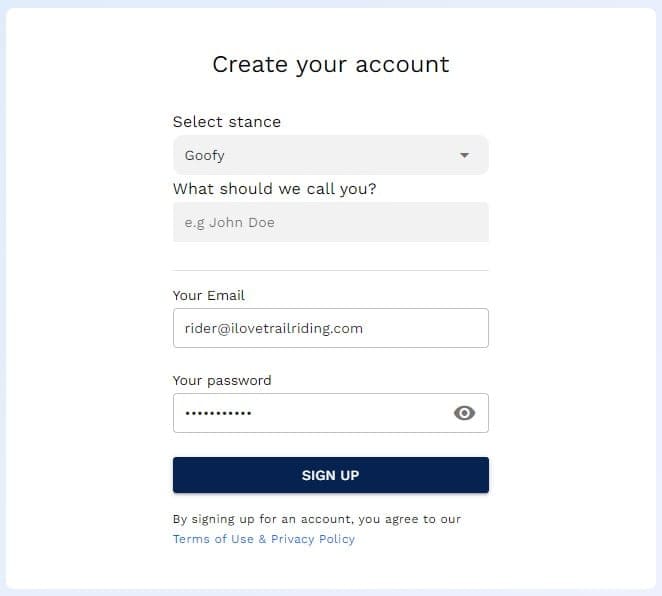662x596 pixels.
Task: Click the masked password dots
Action: pos(218,413)
